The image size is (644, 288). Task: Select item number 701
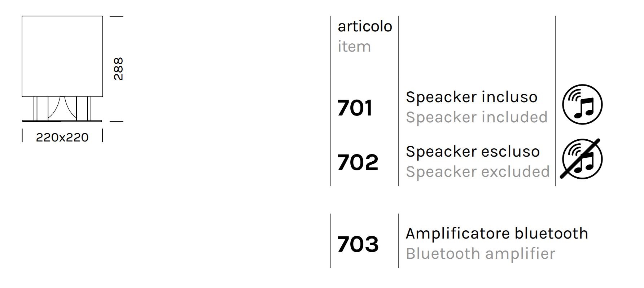pos(355,108)
